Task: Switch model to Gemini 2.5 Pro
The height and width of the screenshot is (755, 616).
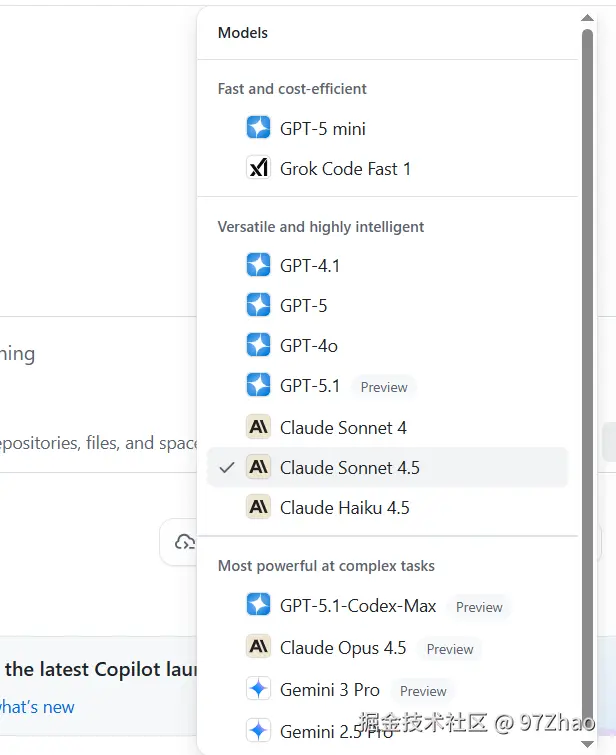Action: [x=335, y=731]
